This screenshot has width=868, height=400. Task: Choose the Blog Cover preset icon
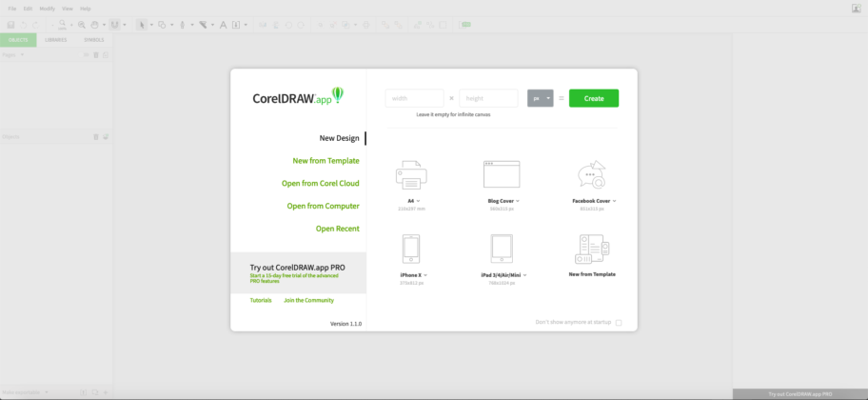coord(502,175)
